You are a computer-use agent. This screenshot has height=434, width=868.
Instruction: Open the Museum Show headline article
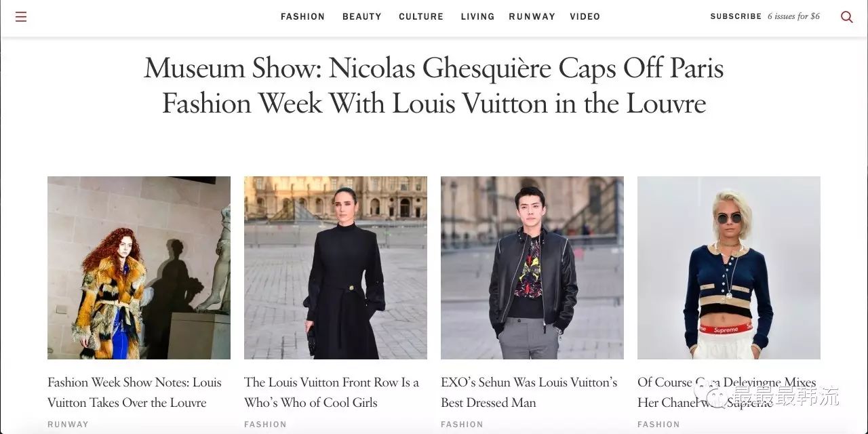(x=434, y=85)
